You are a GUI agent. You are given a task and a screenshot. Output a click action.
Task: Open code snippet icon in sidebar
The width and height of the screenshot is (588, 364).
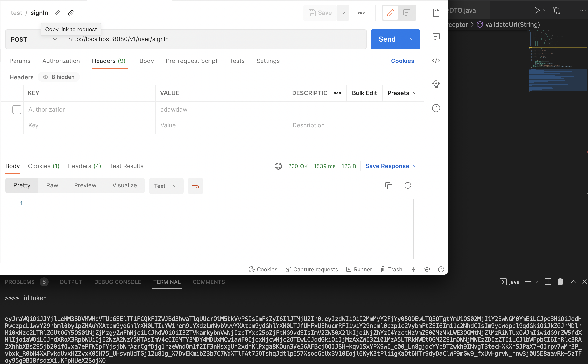click(x=436, y=61)
